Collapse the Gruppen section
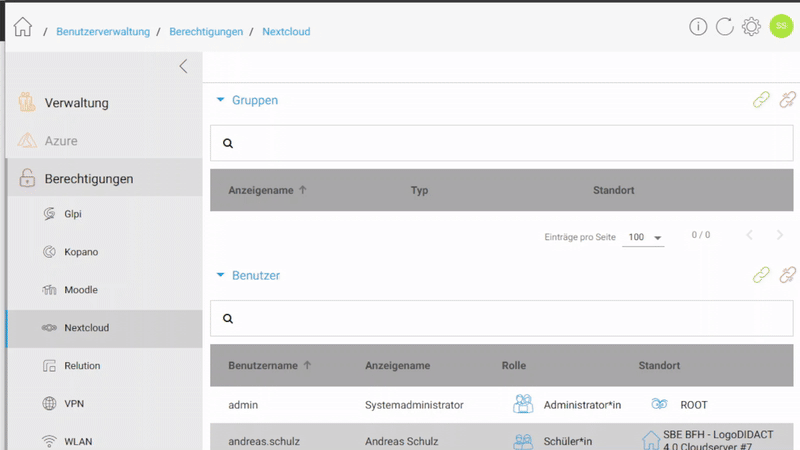800x450 pixels. point(221,100)
